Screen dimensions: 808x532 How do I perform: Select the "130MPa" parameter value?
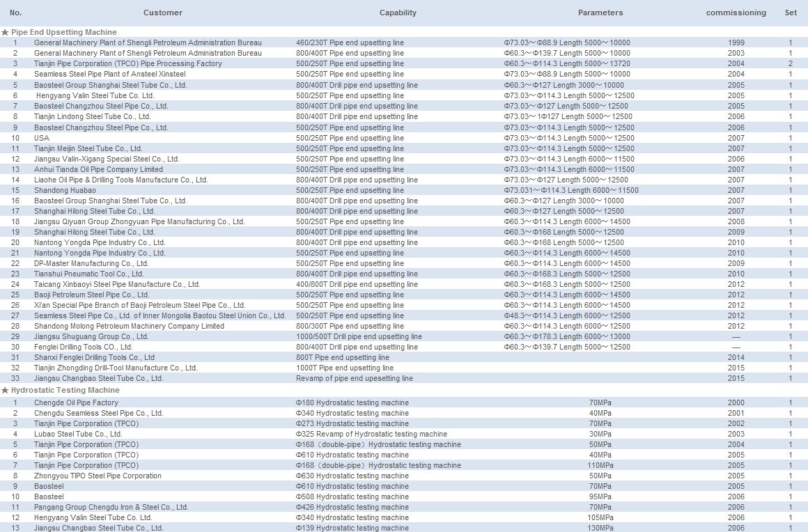click(600, 528)
